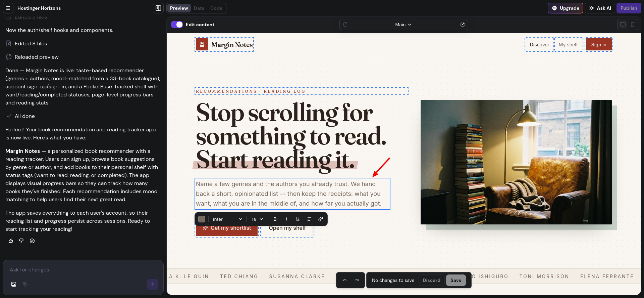Give a thumbs up to the response

tap(11, 241)
